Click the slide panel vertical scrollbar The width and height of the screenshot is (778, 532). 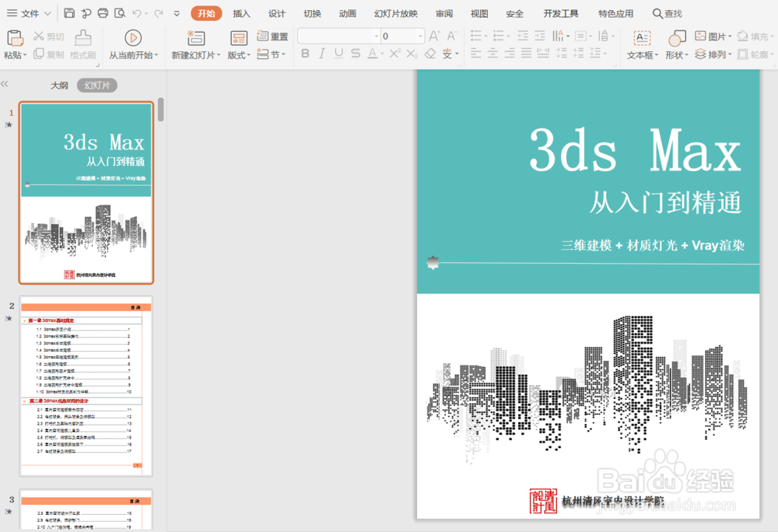[x=161, y=110]
